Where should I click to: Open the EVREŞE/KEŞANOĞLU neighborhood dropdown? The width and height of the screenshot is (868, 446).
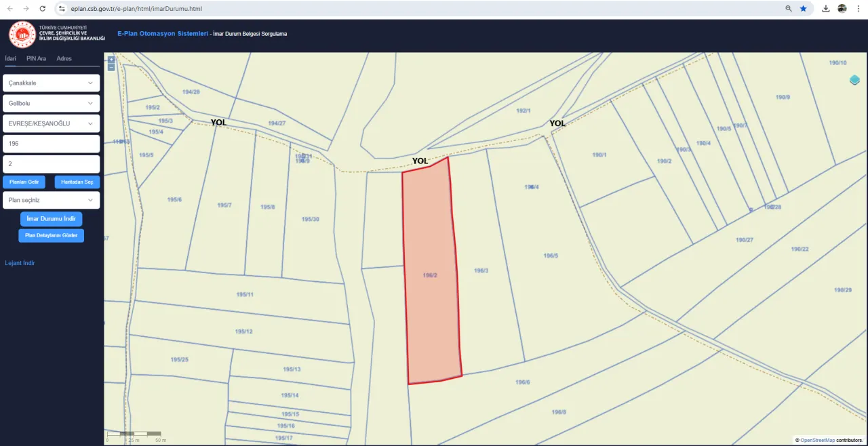tap(52, 123)
